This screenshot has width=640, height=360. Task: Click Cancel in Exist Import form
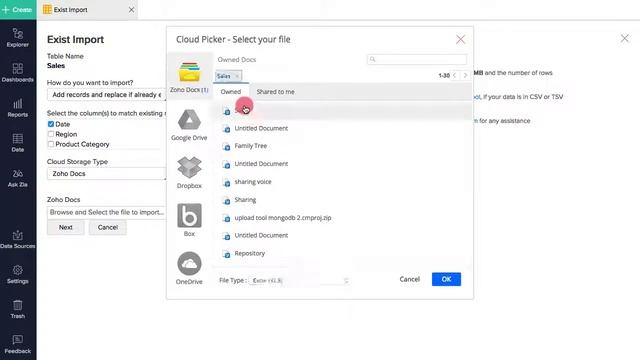tap(108, 227)
